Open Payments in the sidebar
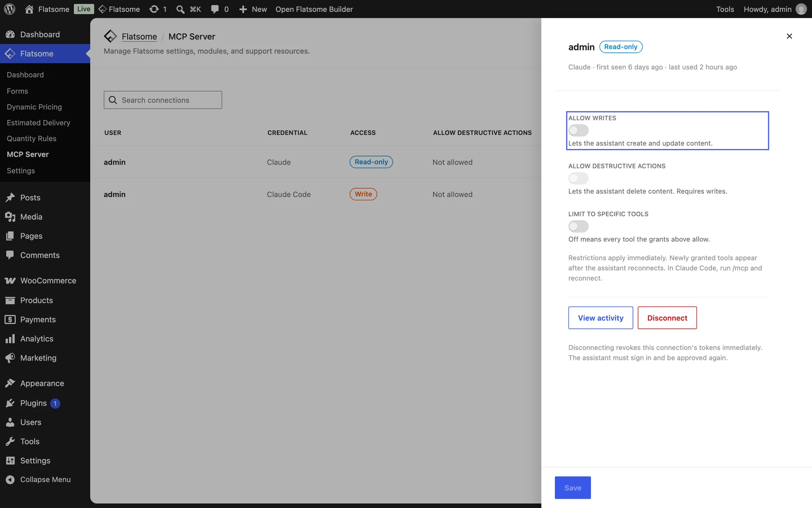 (38, 319)
